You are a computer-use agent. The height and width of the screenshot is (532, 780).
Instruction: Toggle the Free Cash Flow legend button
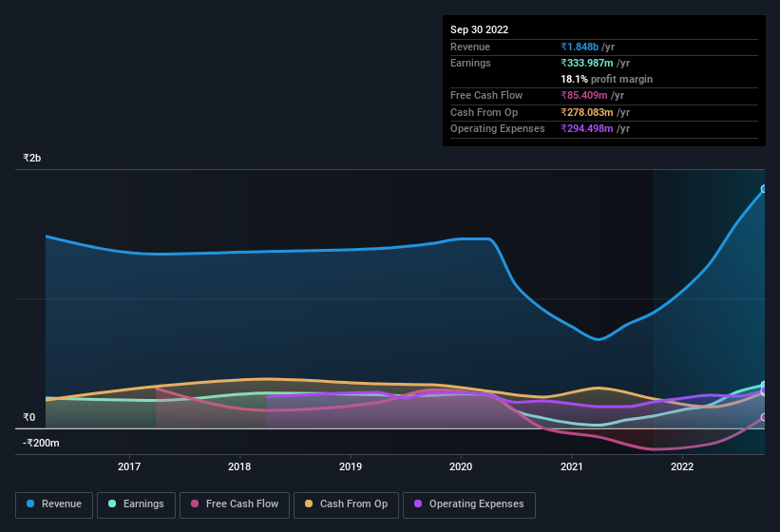coord(235,504)
